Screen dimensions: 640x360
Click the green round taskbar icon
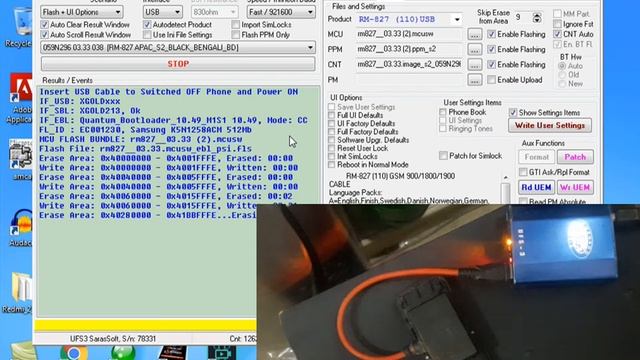(x=123, y=353)
